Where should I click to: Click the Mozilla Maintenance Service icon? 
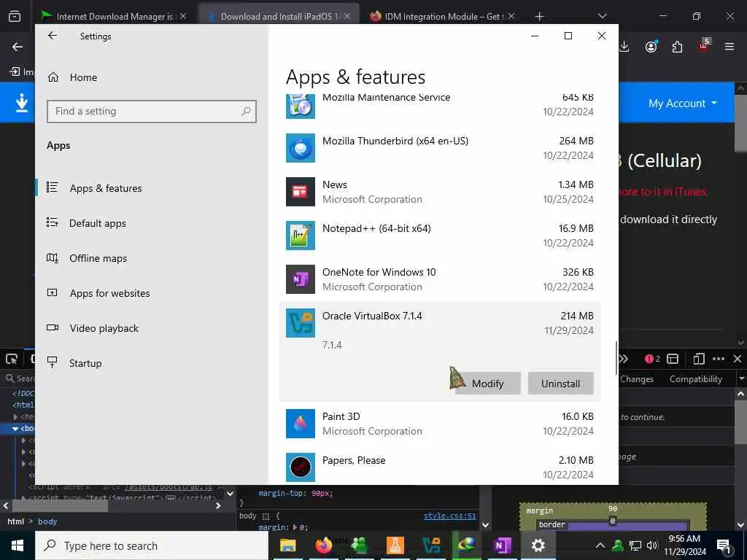coord(300,106)
